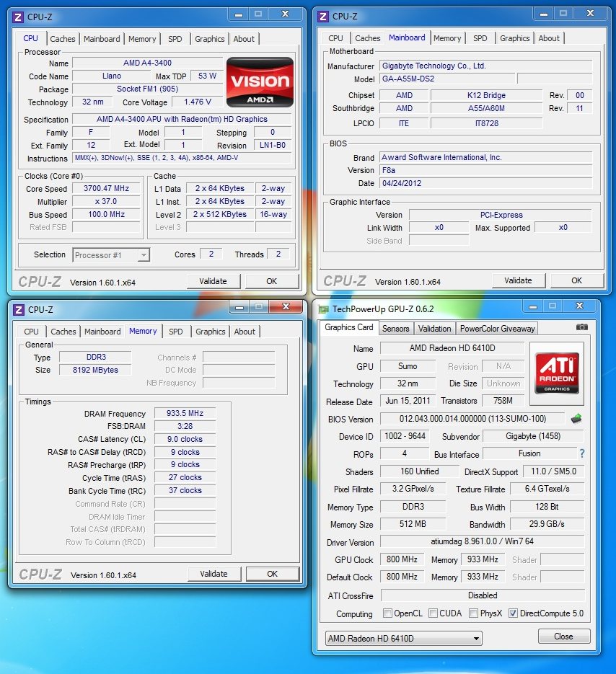Switch to the Sensors tab in GPU-Z

tap(395, 328)
